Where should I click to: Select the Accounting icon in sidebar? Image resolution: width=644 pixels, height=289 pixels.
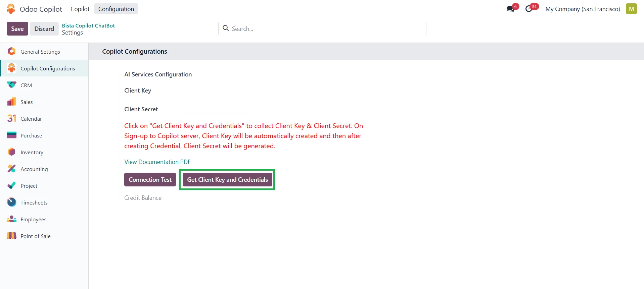tap(11, 169)
